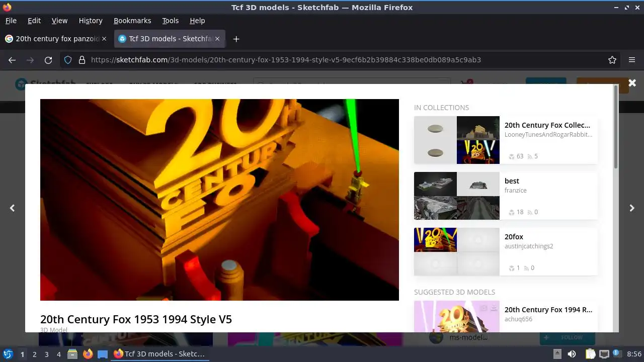Close the Tcf 3D models Sketchfab tab
The width and height of the screenshot is (644, 362).
pyautogui.click(x=217, y=39)
